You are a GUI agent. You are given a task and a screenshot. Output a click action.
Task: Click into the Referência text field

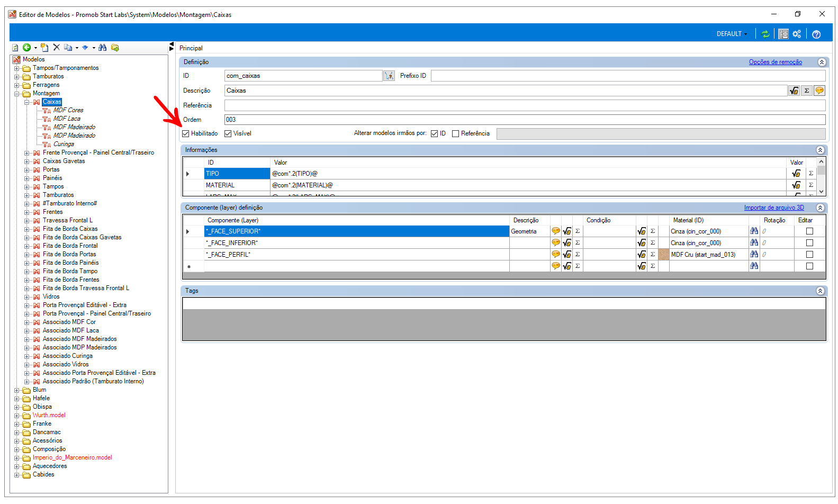524,105
